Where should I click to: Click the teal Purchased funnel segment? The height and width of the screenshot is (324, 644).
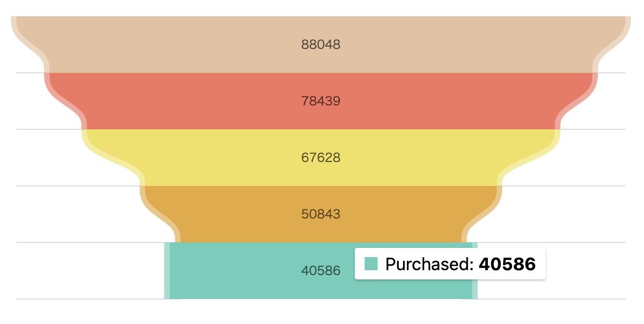(x=245, y=271)
